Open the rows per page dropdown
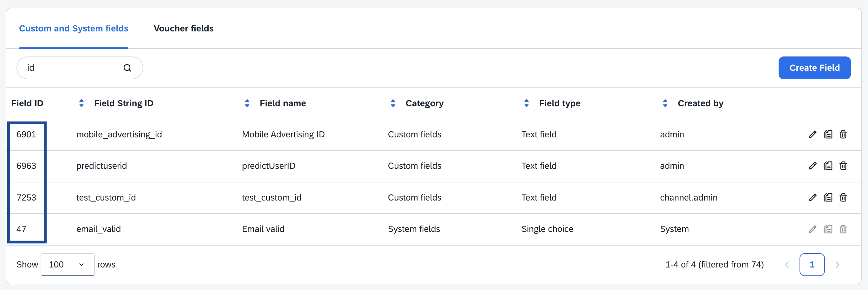 (68, 264)
